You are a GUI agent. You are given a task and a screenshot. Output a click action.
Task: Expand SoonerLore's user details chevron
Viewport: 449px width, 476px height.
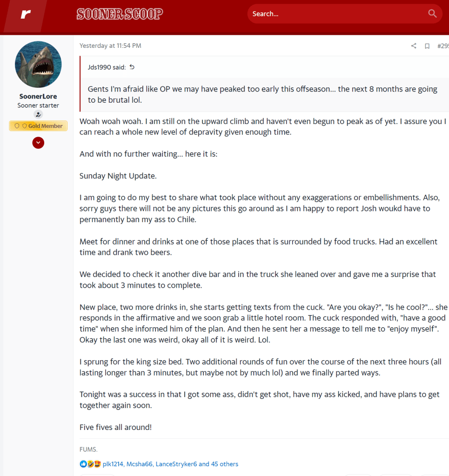click(x=38, y=143)
